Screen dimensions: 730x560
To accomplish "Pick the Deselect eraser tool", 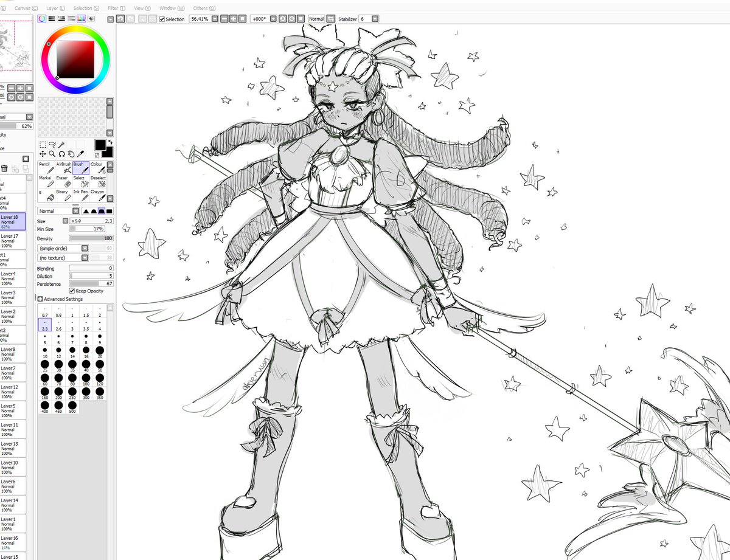I will [99, 182].
